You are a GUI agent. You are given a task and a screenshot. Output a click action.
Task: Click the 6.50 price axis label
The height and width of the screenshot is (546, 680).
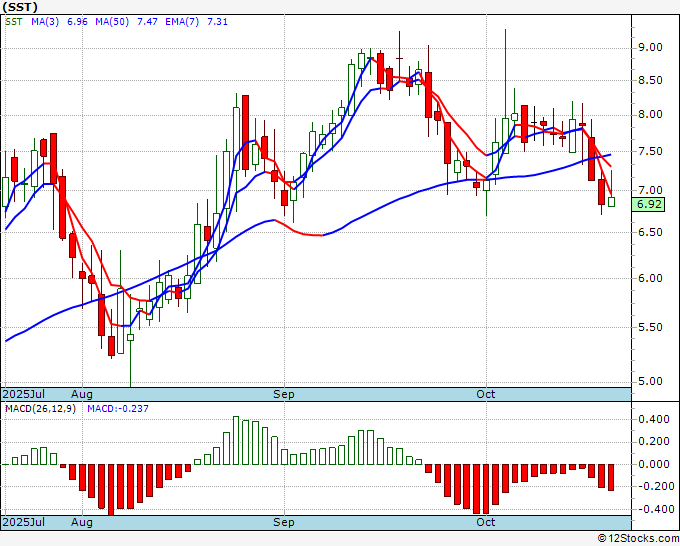pyautogui.click(x=650, y=232)
